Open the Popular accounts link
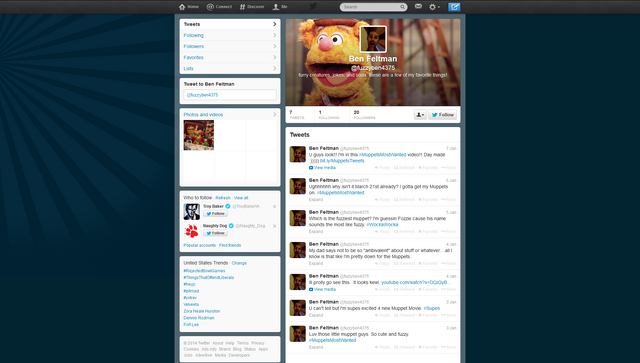Viewport: 640px width, 363px height. 200,245
